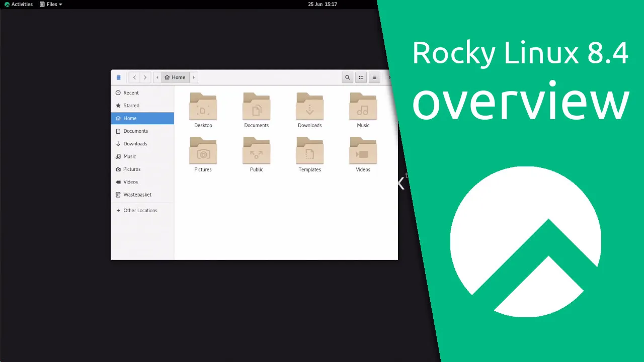Image resolution: width=644 pixels, height=362 pixels.
Task: Click the left path bar scroll arrow
Action: click(157, 77)
